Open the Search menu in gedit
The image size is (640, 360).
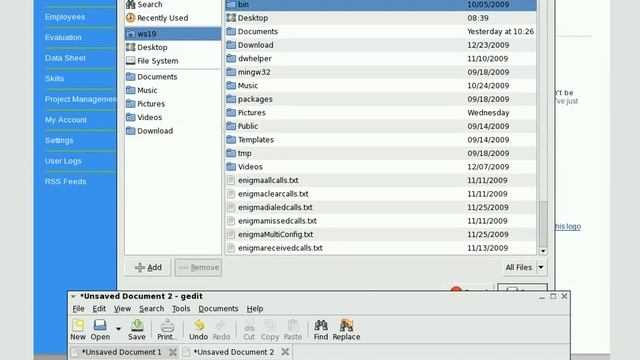[x=151, y=309]
